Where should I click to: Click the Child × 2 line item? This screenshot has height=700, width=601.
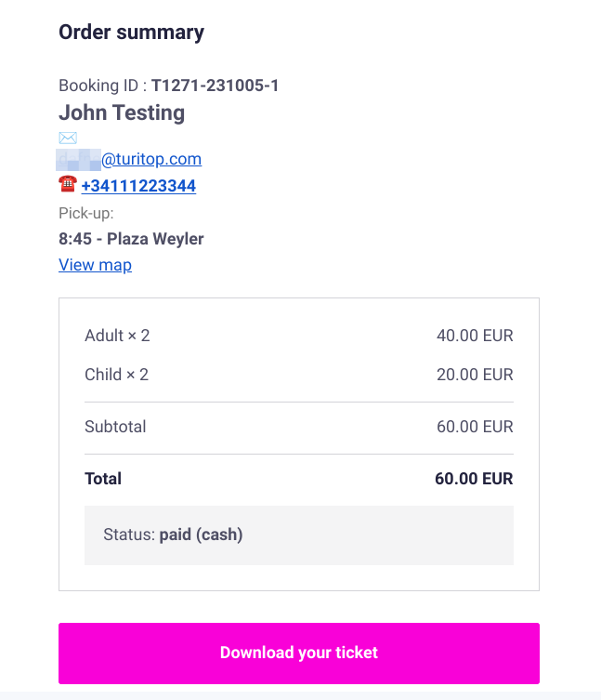pos(117,375)
